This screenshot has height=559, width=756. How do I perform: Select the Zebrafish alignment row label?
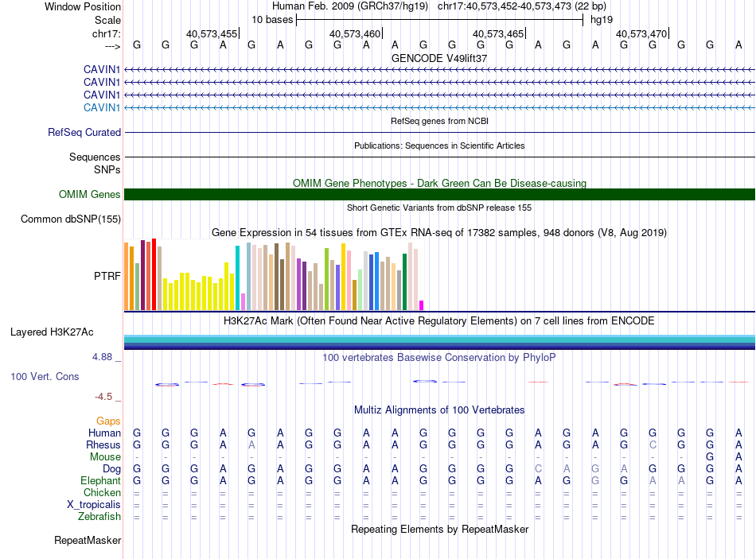click(x=99, y=516)
